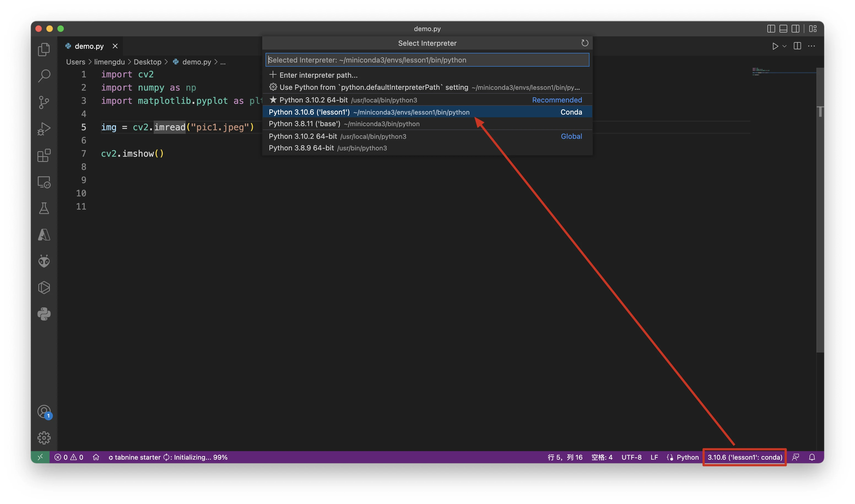Screen dimensions: 855x504
Task: Open the Manage gear at sidebar bottom
Action: (x=44, y=438)
